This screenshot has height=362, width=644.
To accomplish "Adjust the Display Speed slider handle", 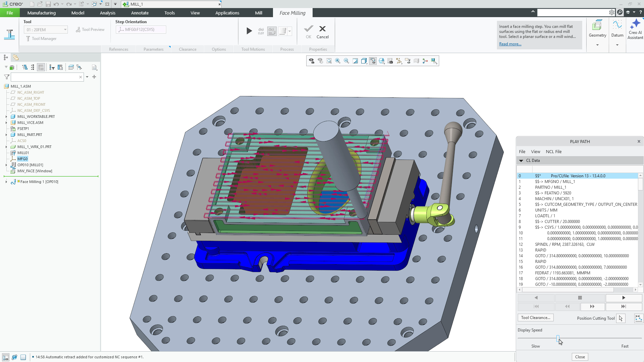I will (x=558, y=338).
